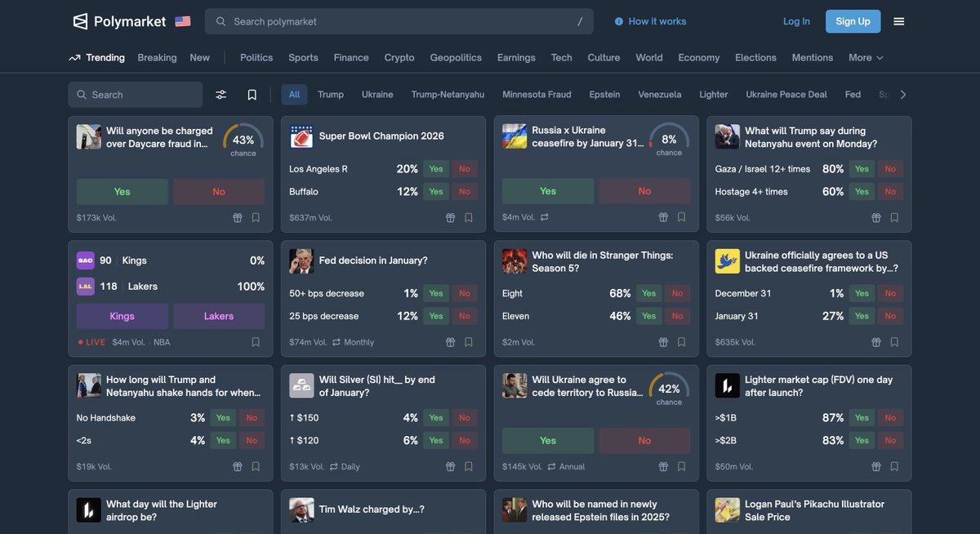Buy No on Russia x Ukraine ceasefire
The width and height of the screenshot is (980, 534).
pyautogui.click(x=644, y=191)
